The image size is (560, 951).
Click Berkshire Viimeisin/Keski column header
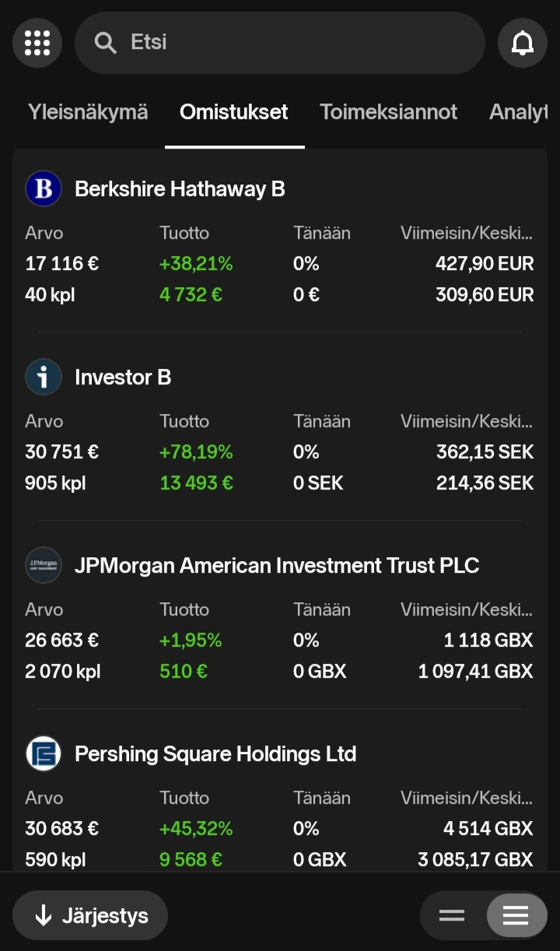(x=467, y=233)
